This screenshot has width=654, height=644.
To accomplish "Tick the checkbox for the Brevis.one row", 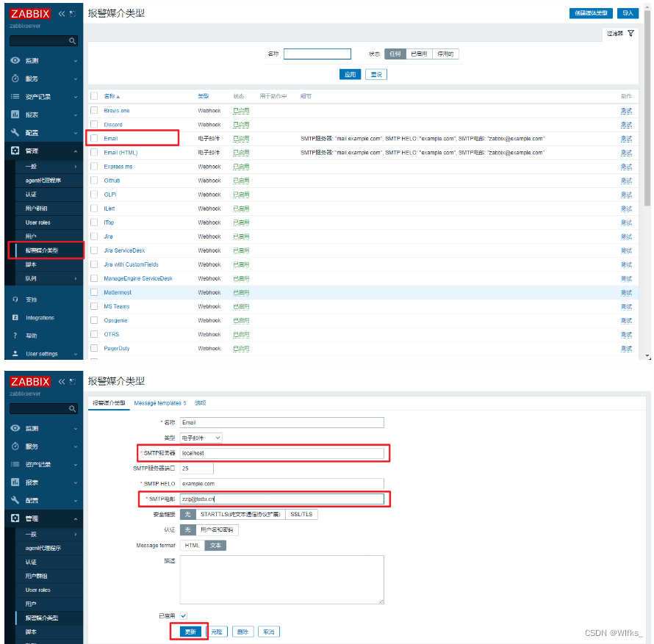I will 94,110.
